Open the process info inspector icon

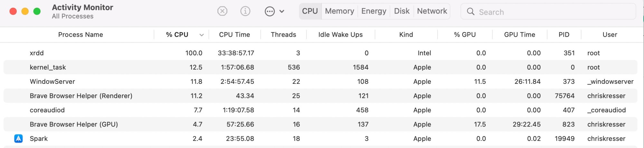[x=245, y=11]
